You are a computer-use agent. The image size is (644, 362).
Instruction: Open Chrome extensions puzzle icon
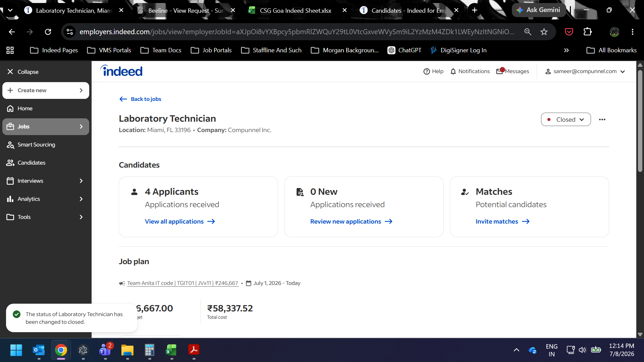point(588,32)
